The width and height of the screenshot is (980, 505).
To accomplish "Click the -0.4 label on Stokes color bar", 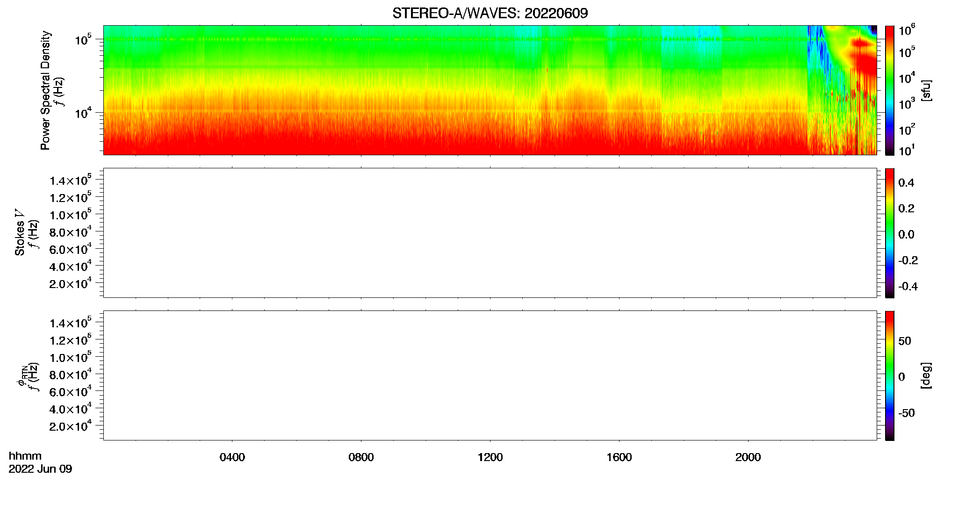I will [x=908, y=287].
